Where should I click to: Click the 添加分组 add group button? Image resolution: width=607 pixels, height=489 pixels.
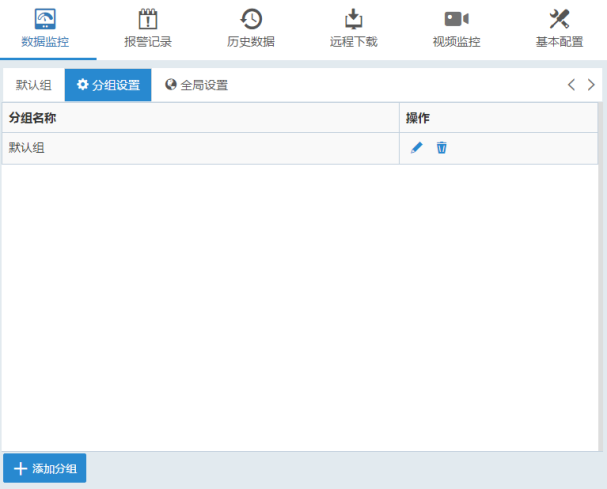pos(45,468)
